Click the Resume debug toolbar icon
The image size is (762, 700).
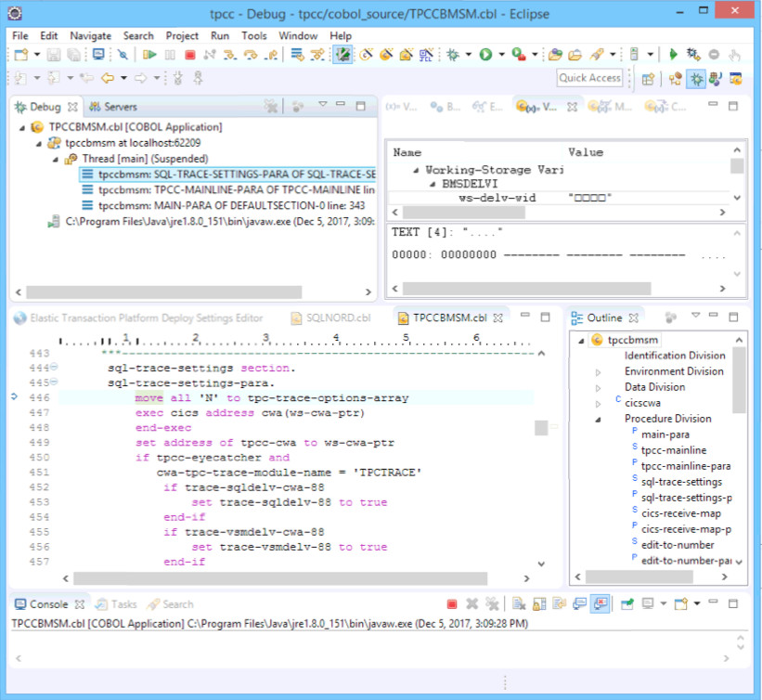point(149,55)
